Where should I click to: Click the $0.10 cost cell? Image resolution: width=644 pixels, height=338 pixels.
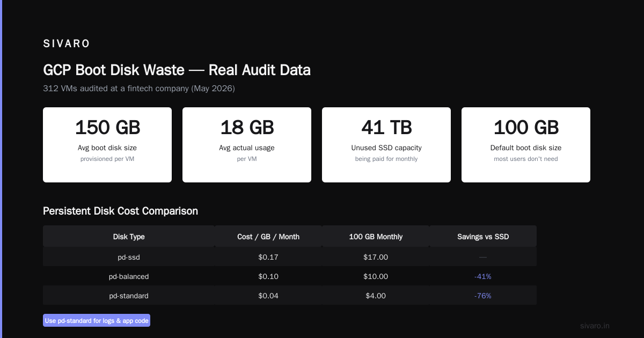tap(268, 276)
